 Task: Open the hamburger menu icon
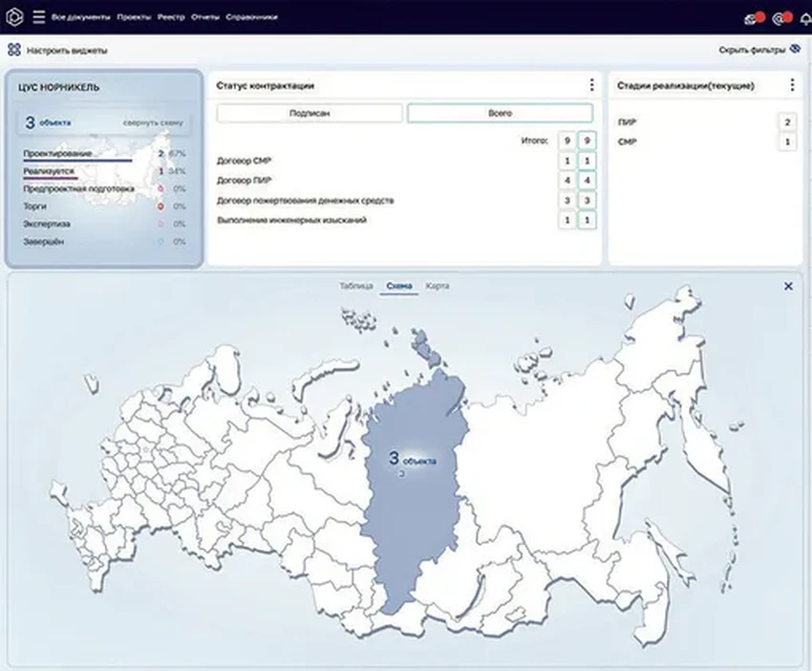(x=38, y=16)
